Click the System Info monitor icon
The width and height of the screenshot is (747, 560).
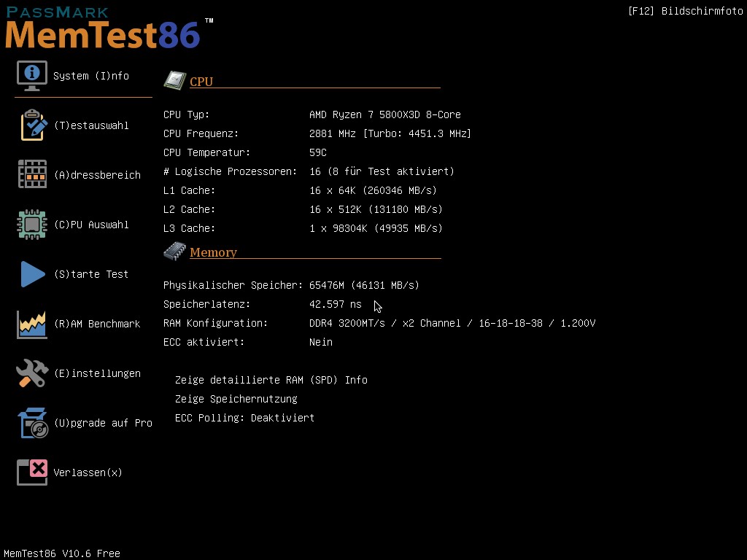point(32,76)
